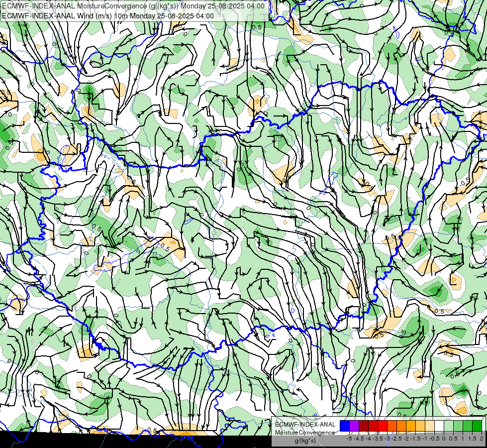Click the 1.5 tick label on the legend
Viewport: 487px width, 448px height.
[x=472, y=439]
